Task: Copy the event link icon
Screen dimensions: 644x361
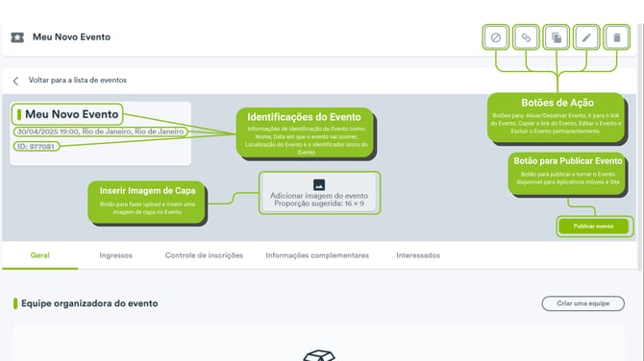Action: [557, 37]
